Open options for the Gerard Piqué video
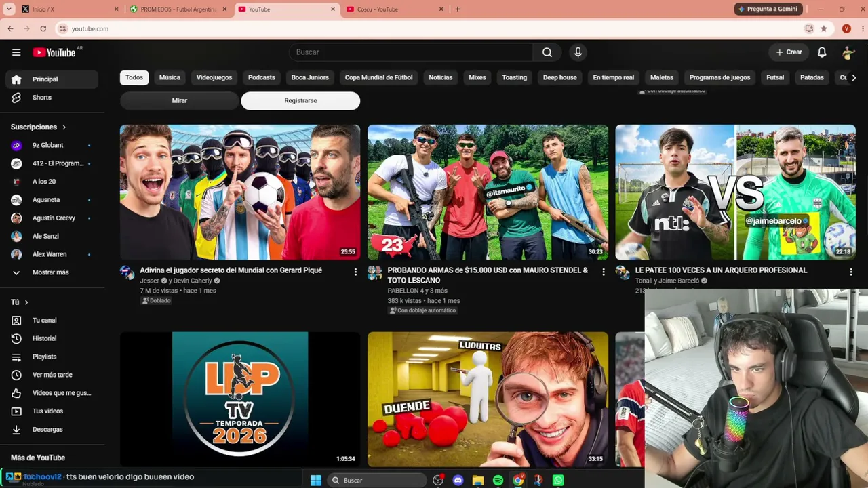This screenshot has width=868, height=488. pos(355,272)
